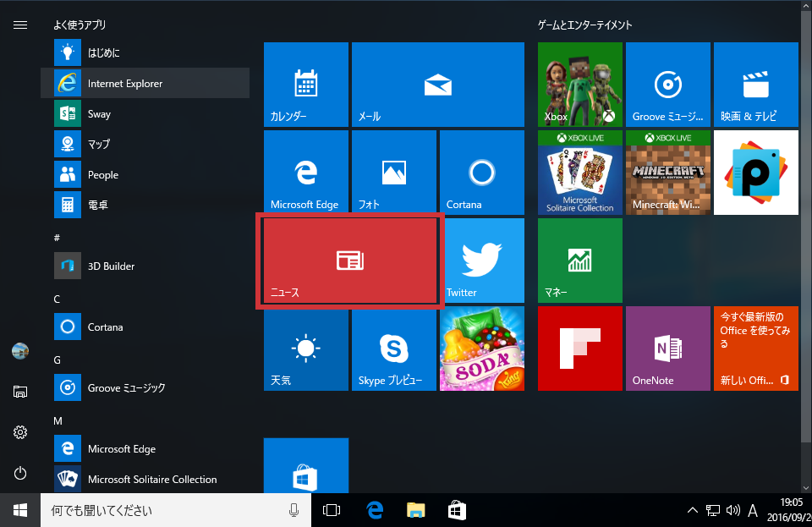The image size is (812, 527).
Task: Open the Twitter tile
Action: [482, 261]
